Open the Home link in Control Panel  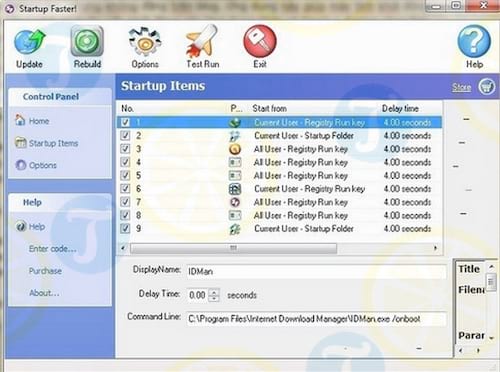[x=39, y=121]
